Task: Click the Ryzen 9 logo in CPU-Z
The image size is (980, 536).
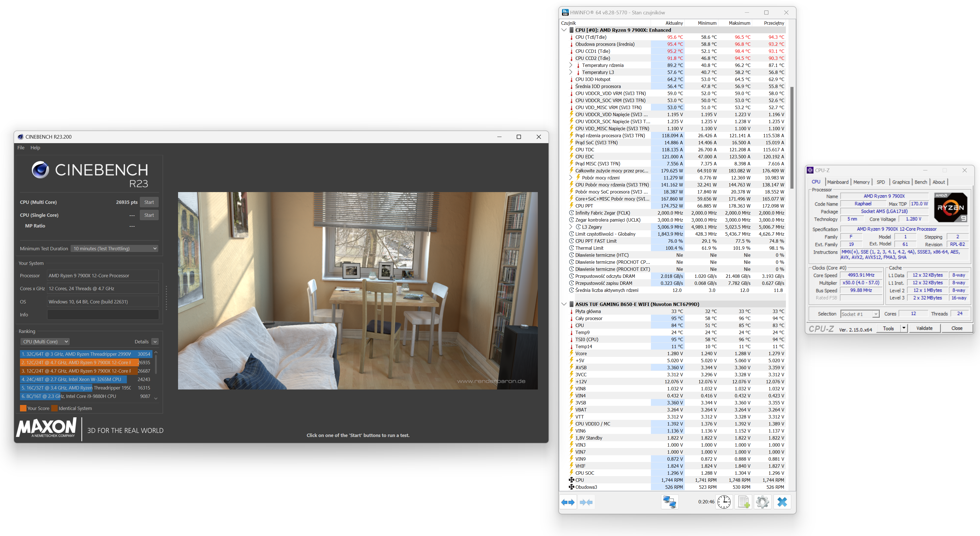Action: point(950,207)
